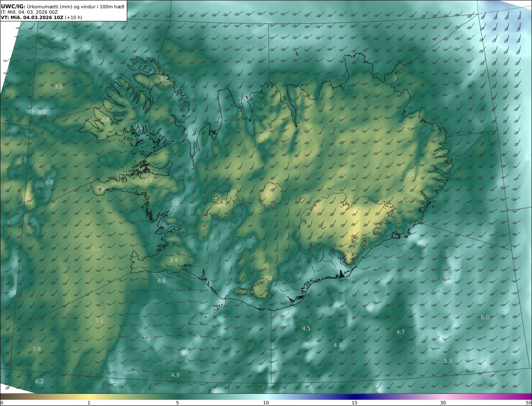Click the '3.2' value label on the map
The image size is (532, 406).
[164, 78]
